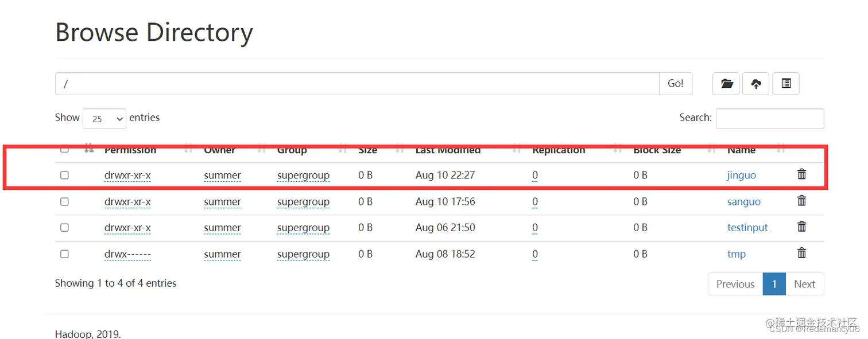Viewport: 868px width, 339px height.
Task: Toggle the select-all header checkbox
Action: click(x=64, y=149)
